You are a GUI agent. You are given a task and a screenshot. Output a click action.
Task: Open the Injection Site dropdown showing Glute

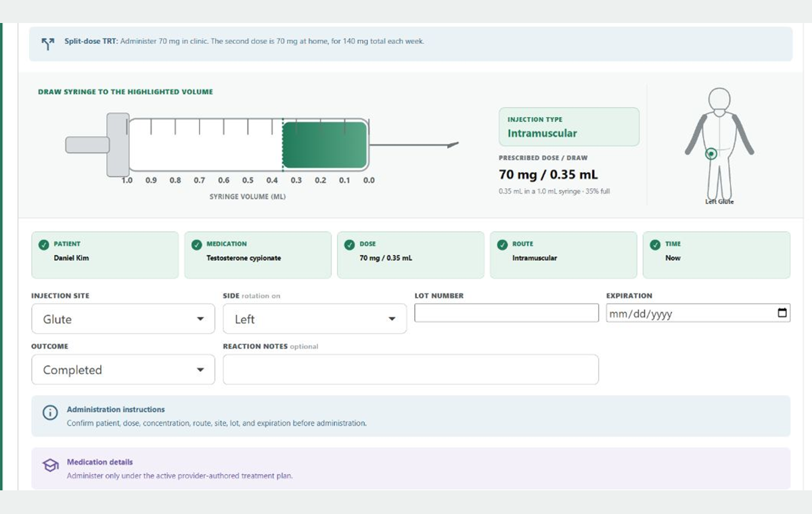click(x=123, y=319)
